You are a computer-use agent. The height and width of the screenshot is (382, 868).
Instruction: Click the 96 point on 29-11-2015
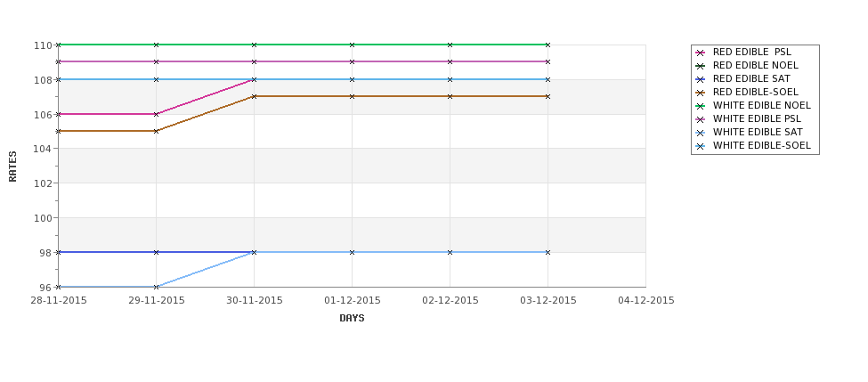tap(156, 287)
